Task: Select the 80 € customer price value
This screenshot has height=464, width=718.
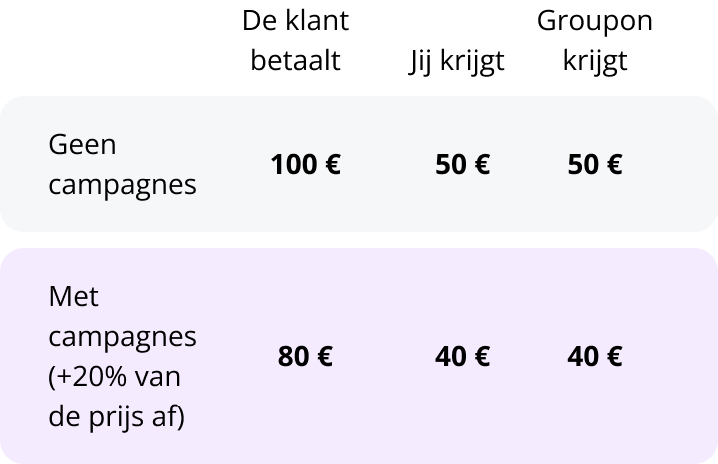Action: pyautogui.click(x=305, y=356)
